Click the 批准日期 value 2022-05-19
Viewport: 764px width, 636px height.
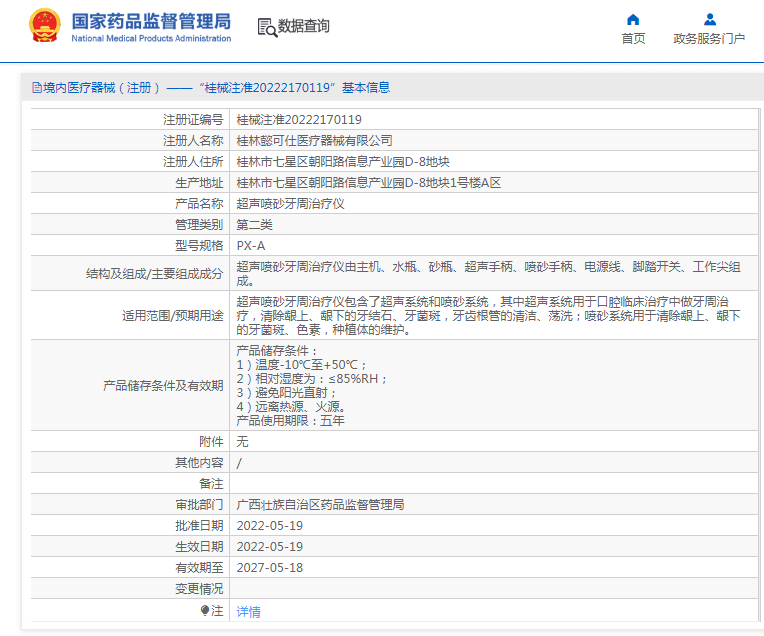pos(269,526)
